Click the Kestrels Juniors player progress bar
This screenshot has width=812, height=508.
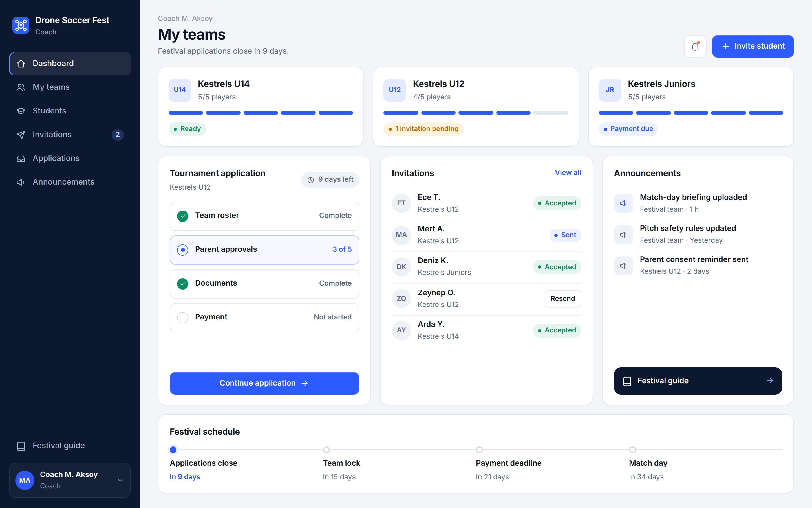click(691, 113)
